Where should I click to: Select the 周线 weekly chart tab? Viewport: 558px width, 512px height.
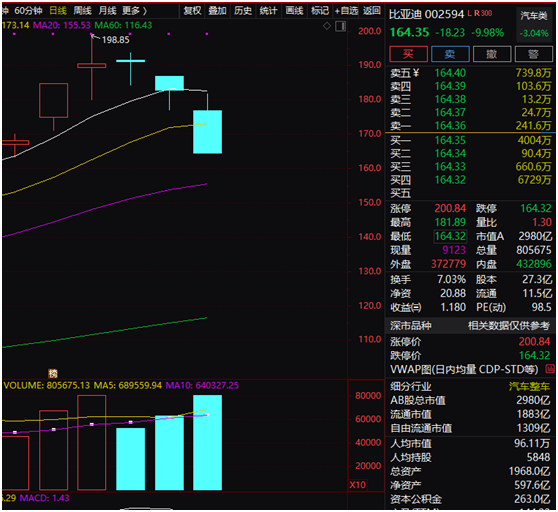[x=82, y=11]
